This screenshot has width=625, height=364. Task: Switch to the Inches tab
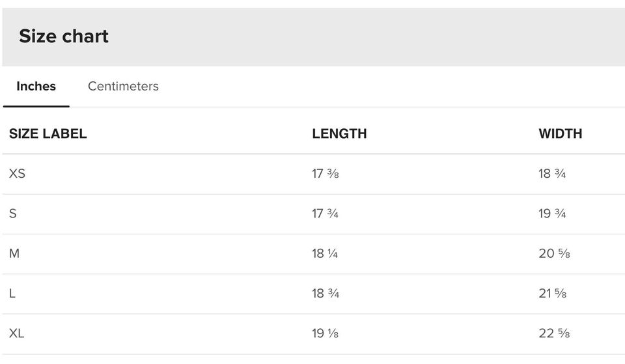pyautogui.click(x=36, y=86)
